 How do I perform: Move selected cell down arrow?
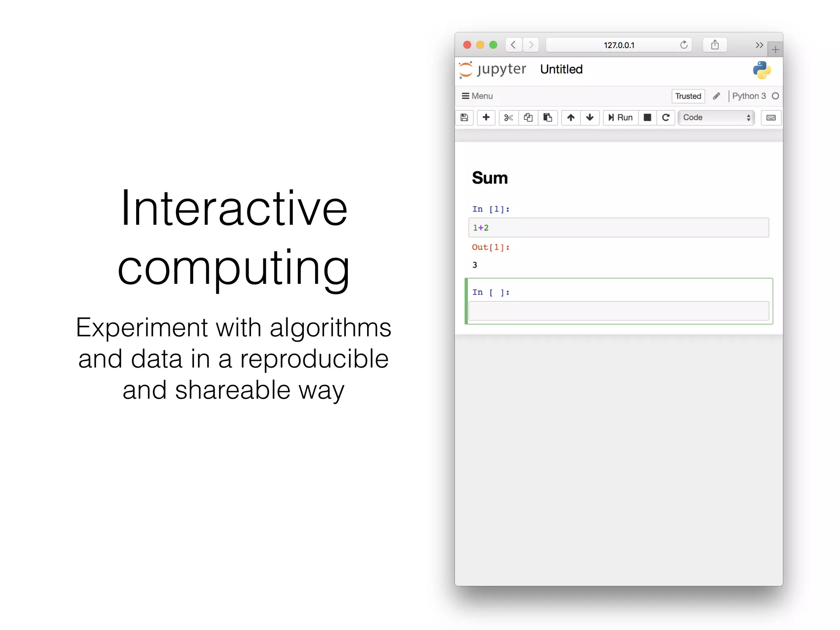[590, 118]
